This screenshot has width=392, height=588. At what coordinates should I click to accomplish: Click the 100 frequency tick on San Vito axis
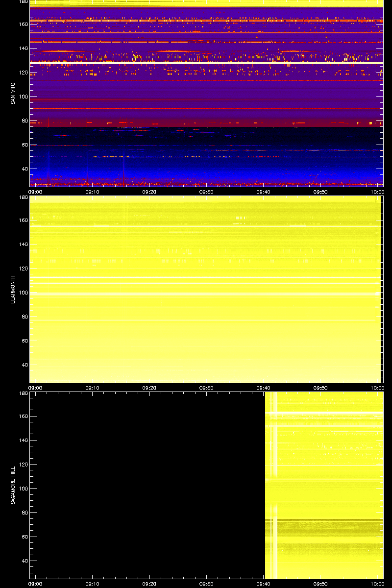click(x=23, y=97)
